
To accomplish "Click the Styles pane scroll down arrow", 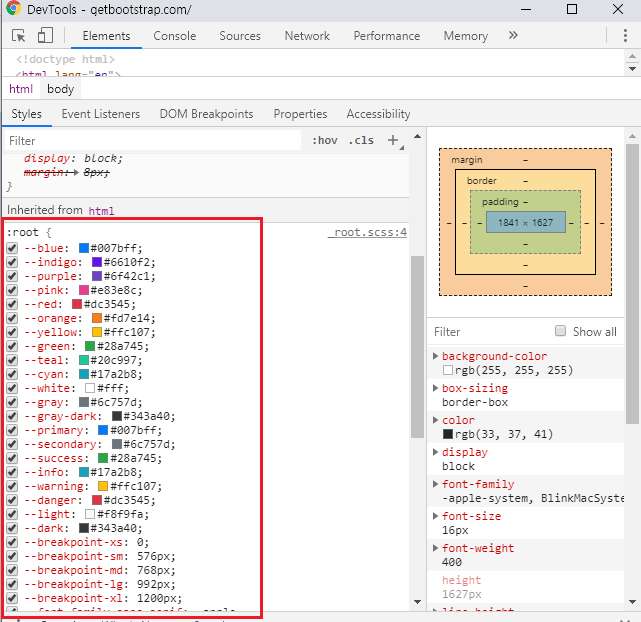I will [417, 602].
